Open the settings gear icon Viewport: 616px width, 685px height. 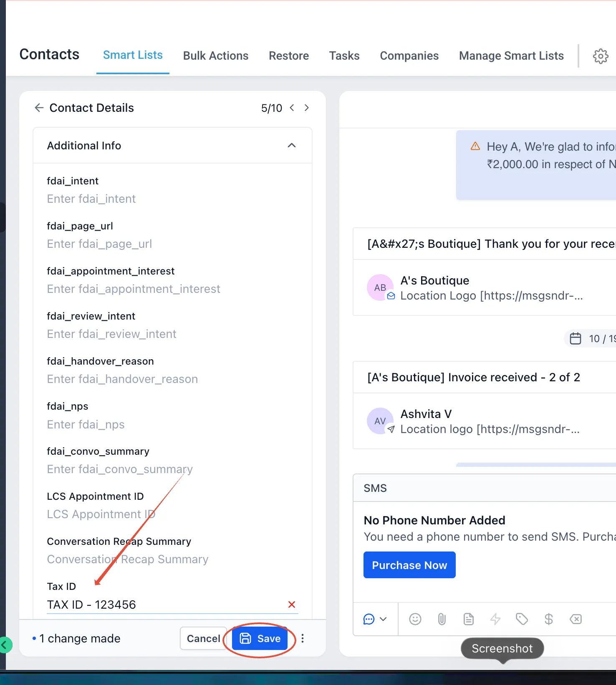click(601, 56)
